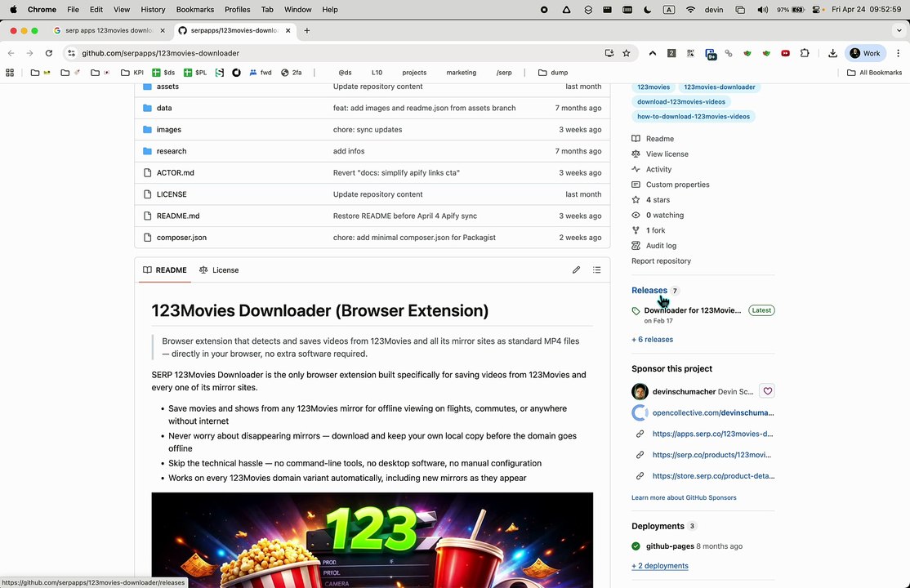Click the devinschumacher avatar image
910x588 pixels.
pos(640,391)
